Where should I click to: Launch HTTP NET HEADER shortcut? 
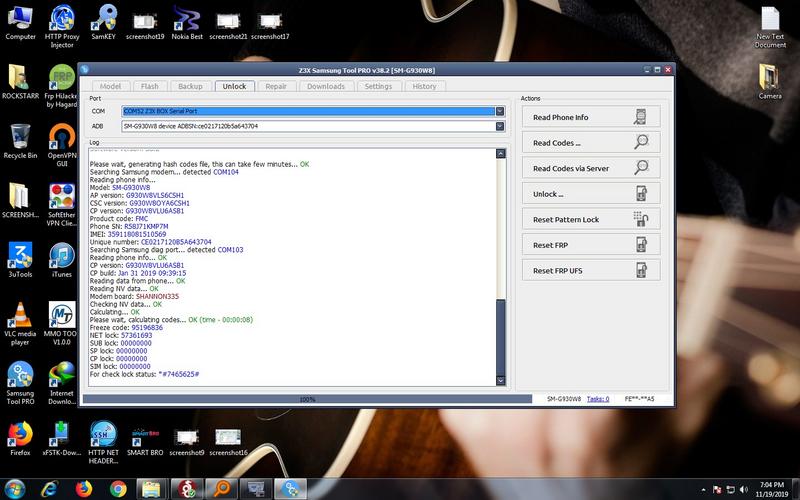(x=104, y=442)
